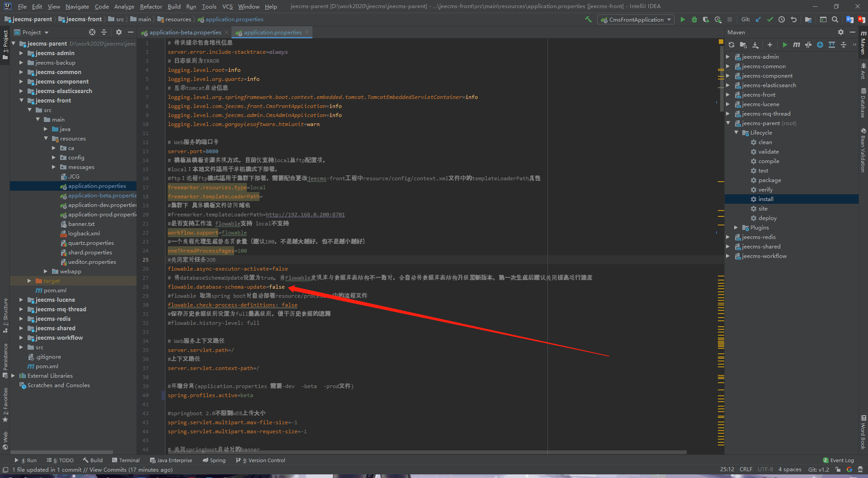Expand the jeecms-admin module in project tree

point(21,53)
